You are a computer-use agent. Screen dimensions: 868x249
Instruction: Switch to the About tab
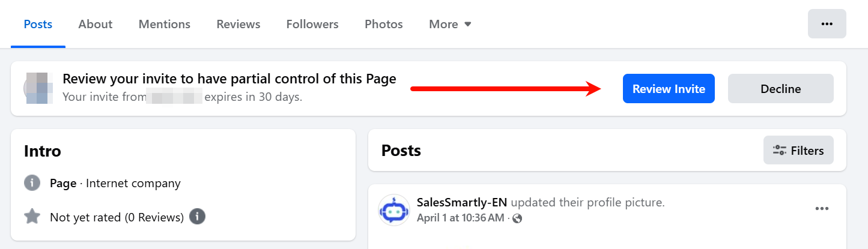point(96,25)
